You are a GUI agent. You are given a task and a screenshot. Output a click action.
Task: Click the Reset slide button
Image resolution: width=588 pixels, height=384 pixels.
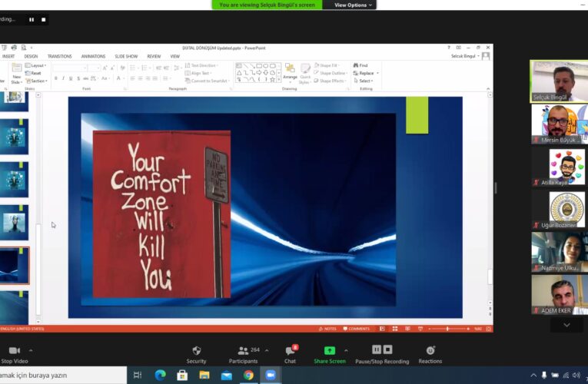click(x=35, y=73)
